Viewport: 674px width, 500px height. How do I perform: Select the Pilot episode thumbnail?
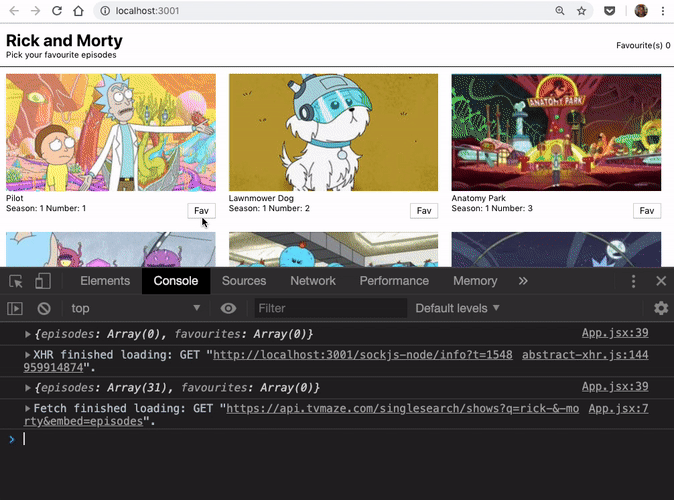tap(111, 132)
